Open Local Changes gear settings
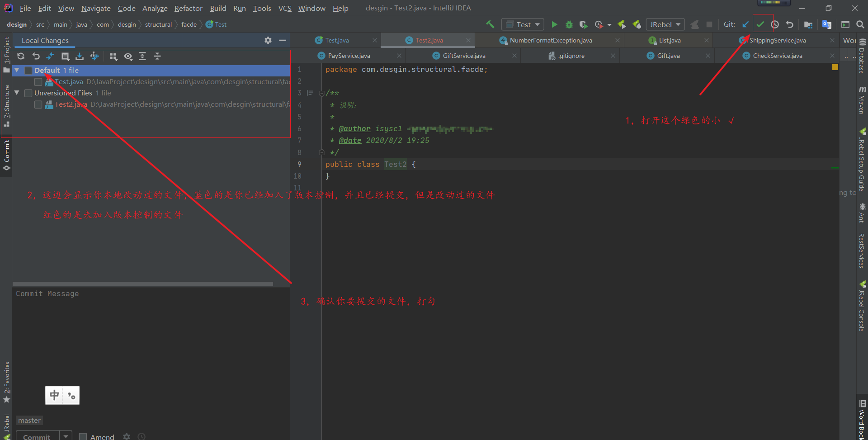 [268, 40]
